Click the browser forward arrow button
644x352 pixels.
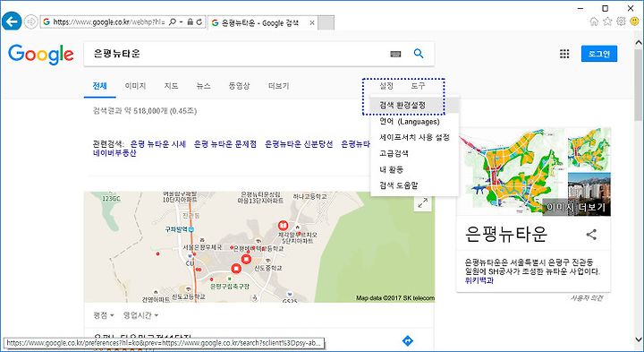point(31,21)
